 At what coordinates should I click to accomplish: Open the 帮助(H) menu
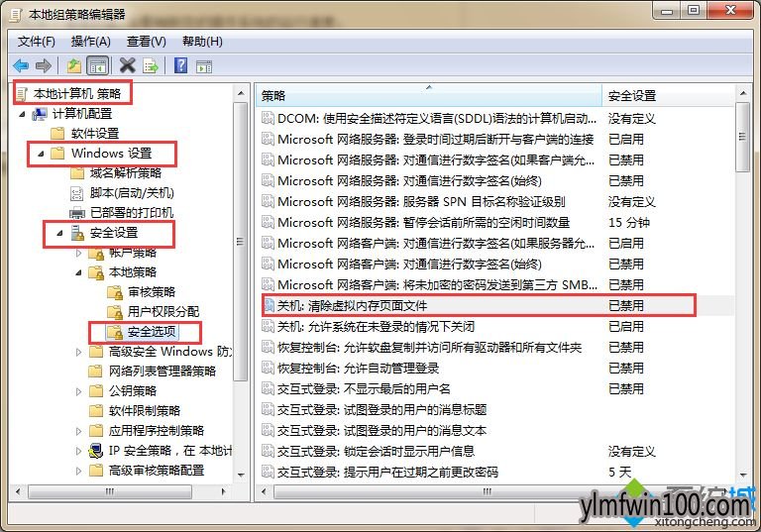point(202,42)
